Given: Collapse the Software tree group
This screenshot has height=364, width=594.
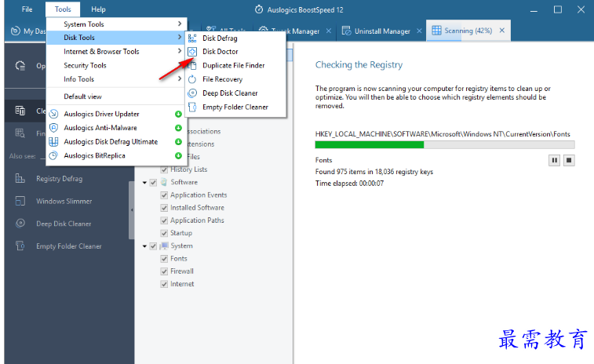Looking at the screenshot, I should pos(144,183).
